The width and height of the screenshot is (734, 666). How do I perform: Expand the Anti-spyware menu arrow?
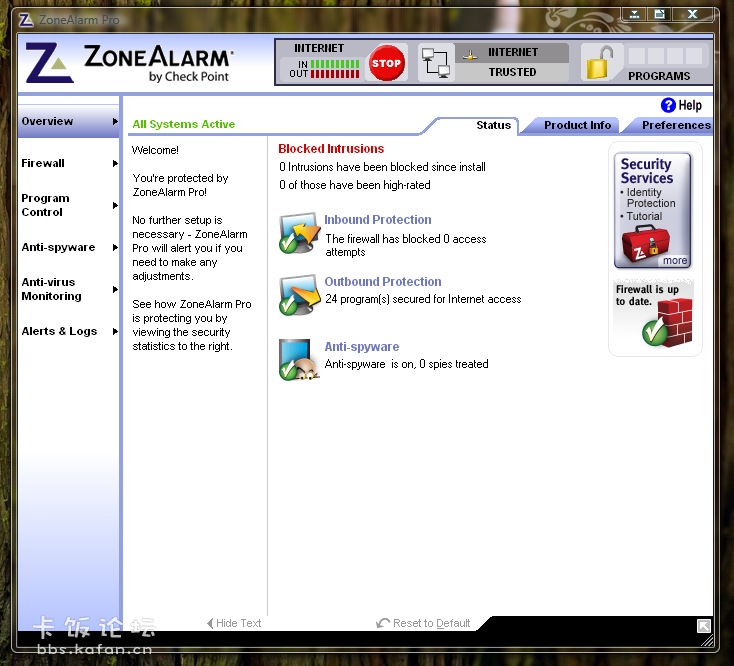click(x=115, y=247)
